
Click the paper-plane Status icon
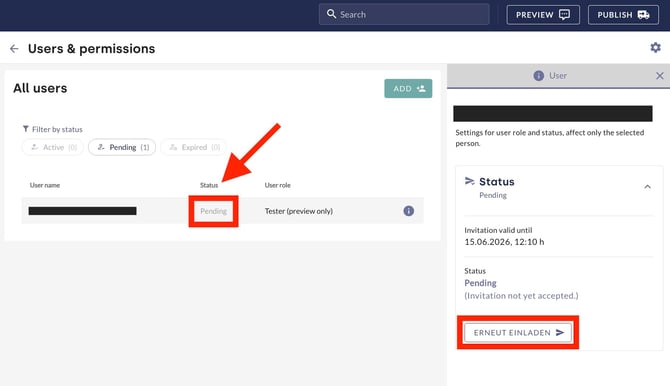click(x=470, y=181)
